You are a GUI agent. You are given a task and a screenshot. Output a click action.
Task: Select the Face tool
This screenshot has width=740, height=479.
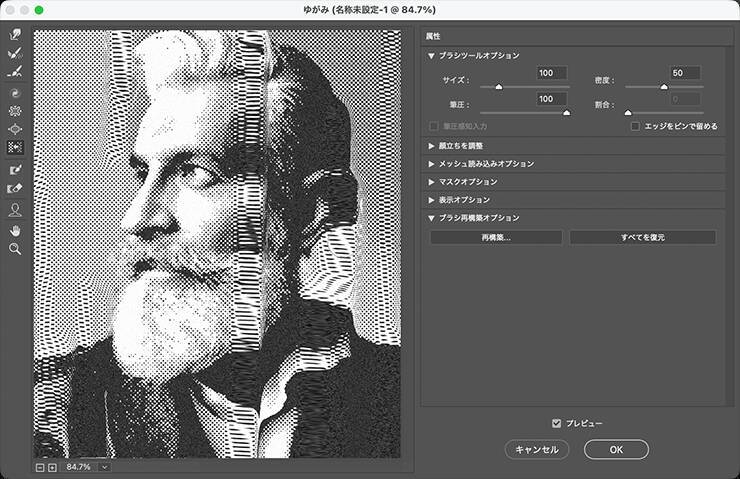click(x=15, y=210)
